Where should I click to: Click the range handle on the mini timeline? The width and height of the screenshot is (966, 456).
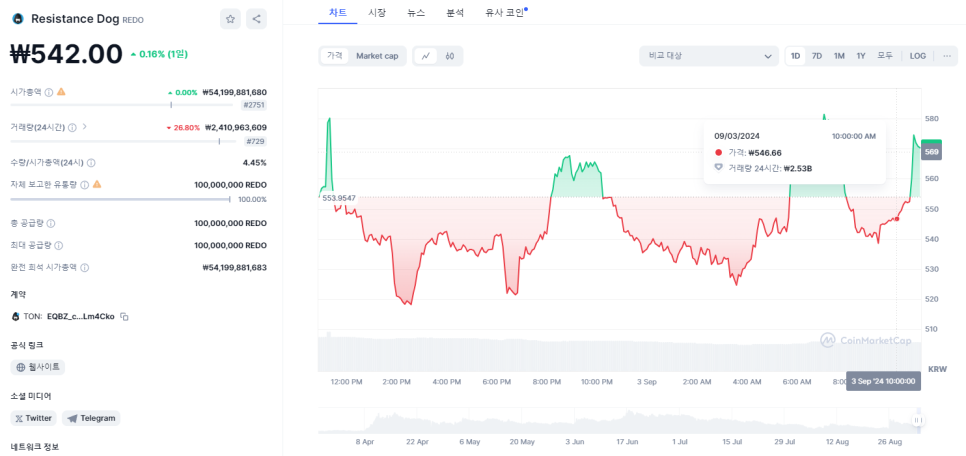click(x=918, y=420)
